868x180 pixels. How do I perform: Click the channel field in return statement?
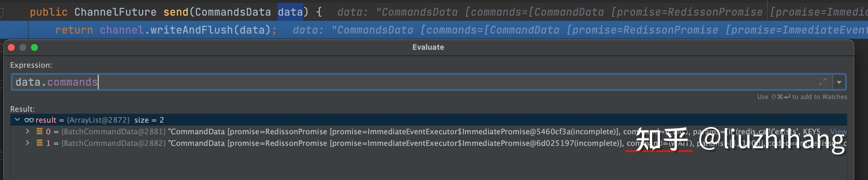pyautogui.click(x=122, y=30)
